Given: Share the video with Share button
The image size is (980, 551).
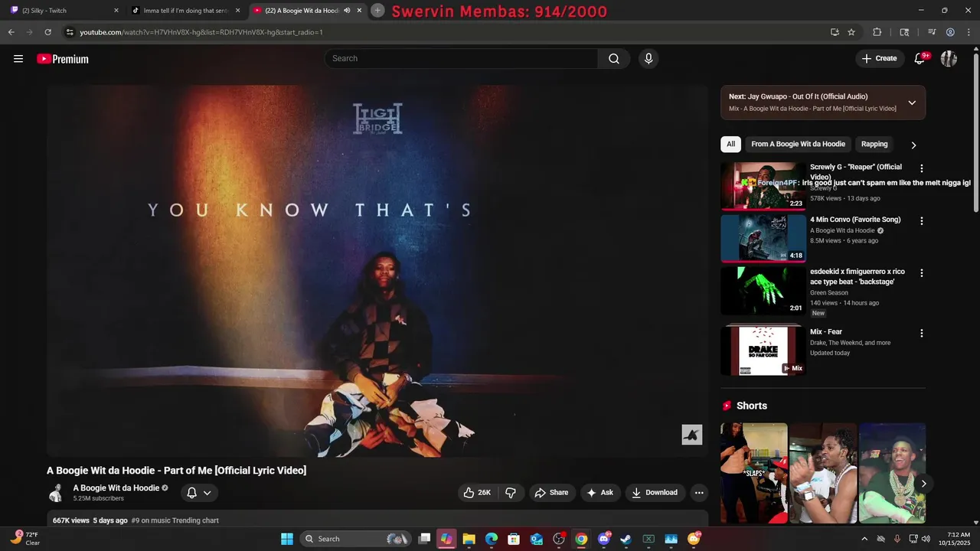Looking at the screenshot, I should (x=551, y=493).
